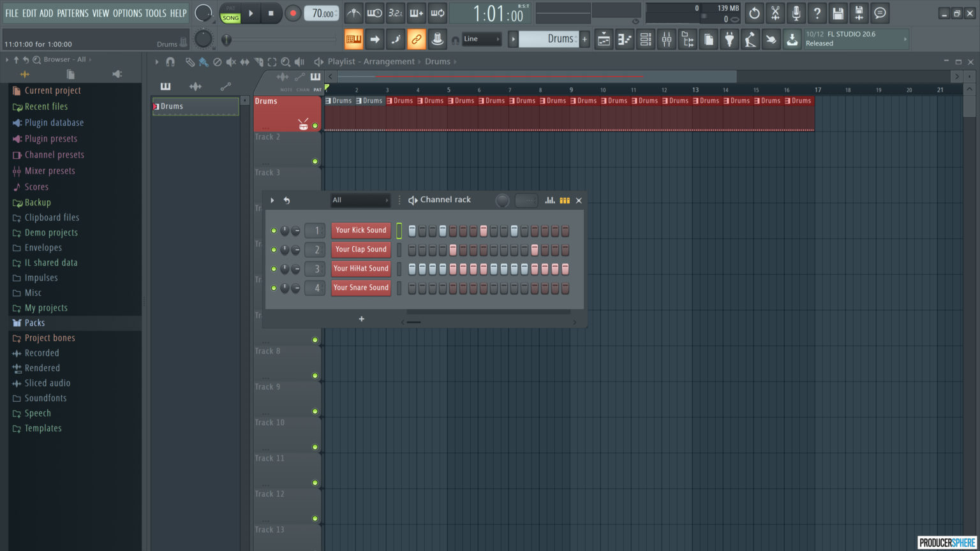The width and height of the screenshot is (980, 551).
Task: Open the Plugin picker icon
Action: point(730,40)
